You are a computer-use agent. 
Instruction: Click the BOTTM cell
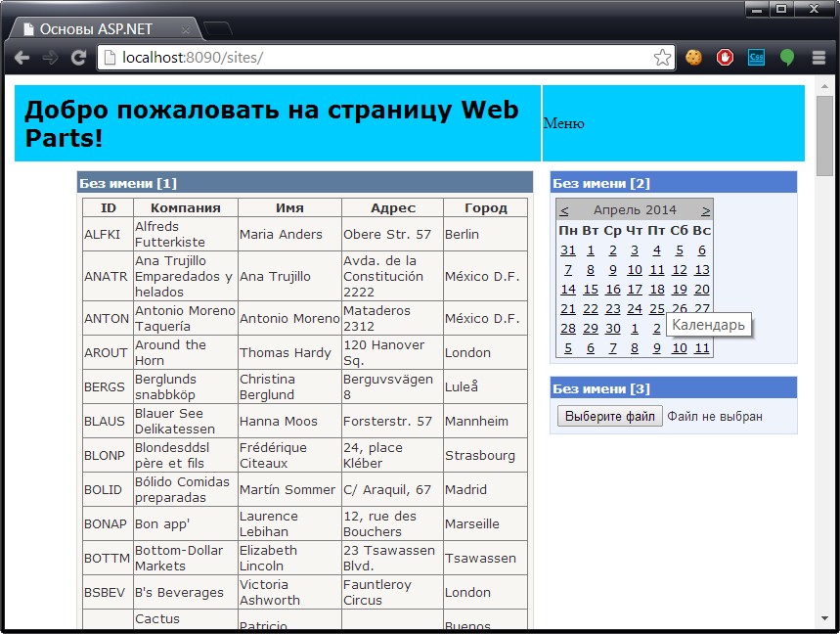tap(109, 558)
